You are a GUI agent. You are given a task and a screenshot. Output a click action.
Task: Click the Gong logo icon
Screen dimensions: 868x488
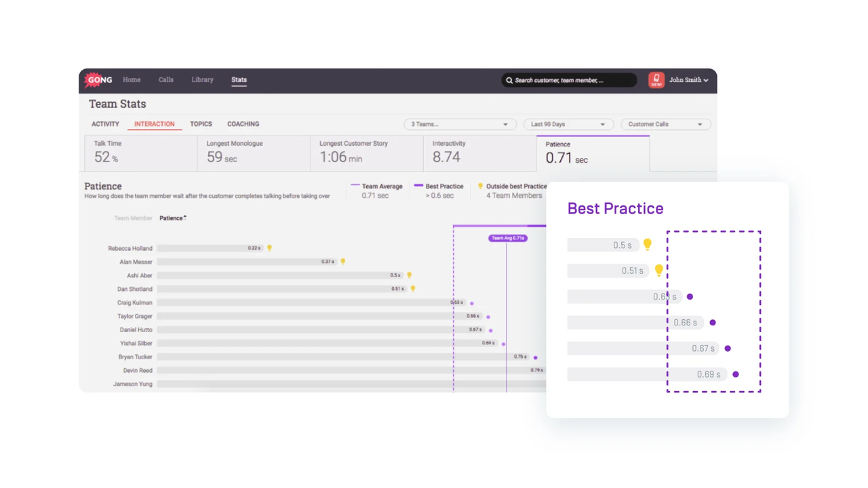point(98,80)
